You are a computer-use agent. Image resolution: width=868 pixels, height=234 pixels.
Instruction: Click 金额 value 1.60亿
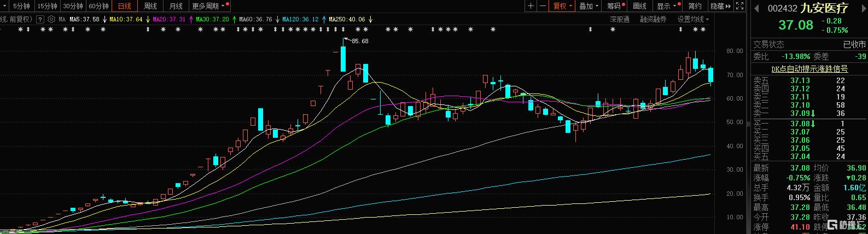click(x=855, y=188)
